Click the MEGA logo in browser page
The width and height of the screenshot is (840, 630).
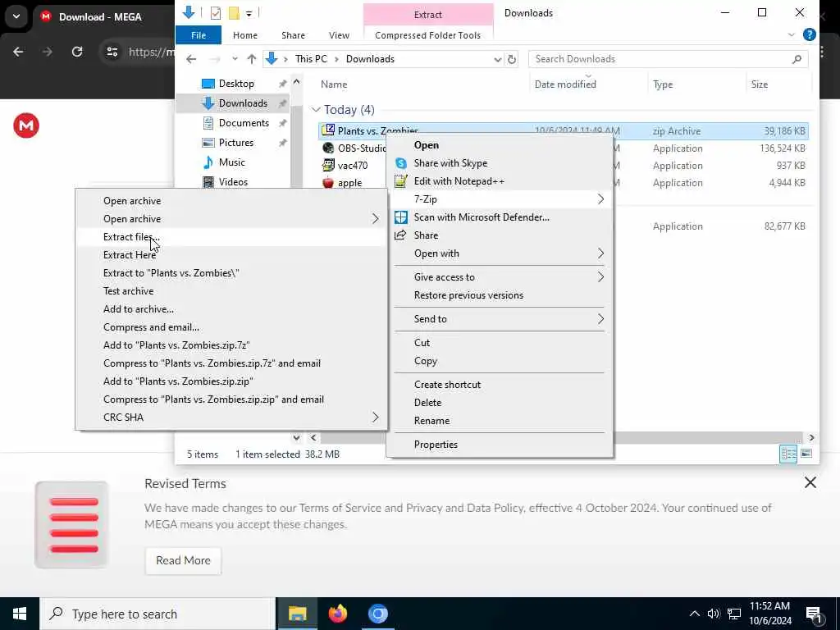[26, 126]
